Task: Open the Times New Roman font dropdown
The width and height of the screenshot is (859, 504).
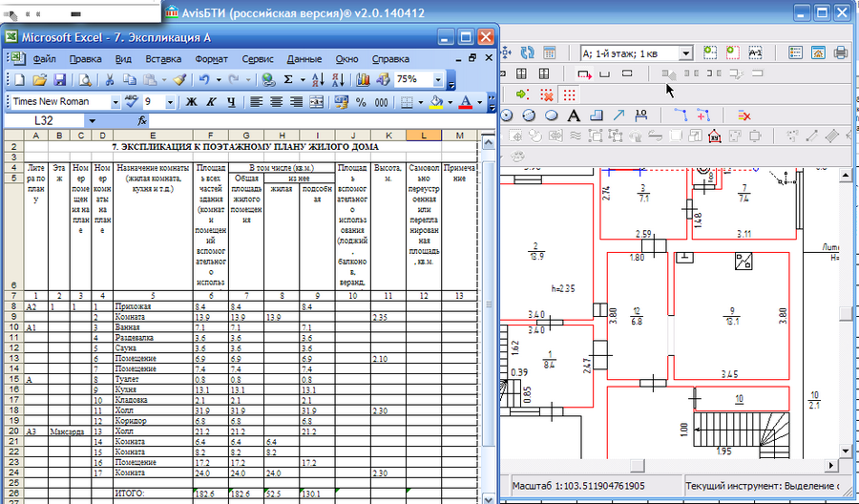Action: [115, 102]
